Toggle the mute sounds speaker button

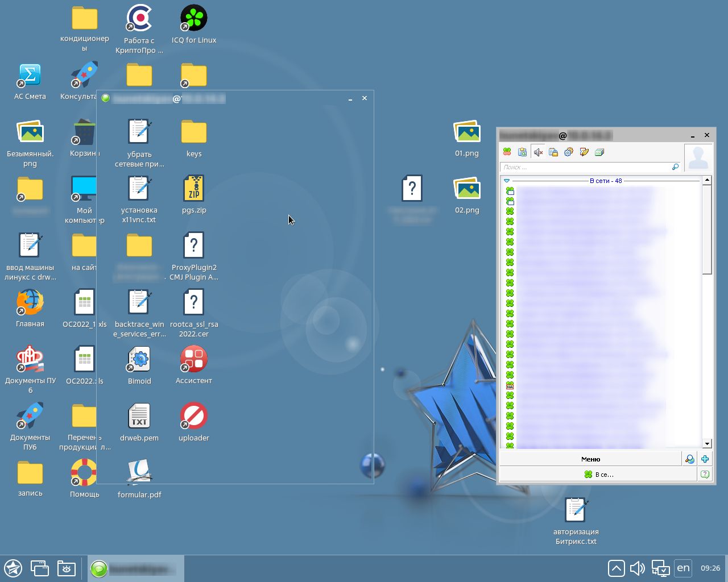click(538, 152)
